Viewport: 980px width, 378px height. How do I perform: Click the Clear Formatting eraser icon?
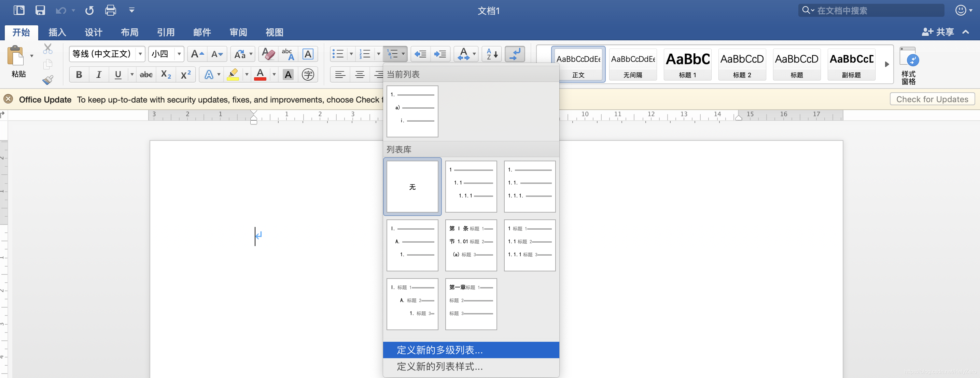pos(268,54)
